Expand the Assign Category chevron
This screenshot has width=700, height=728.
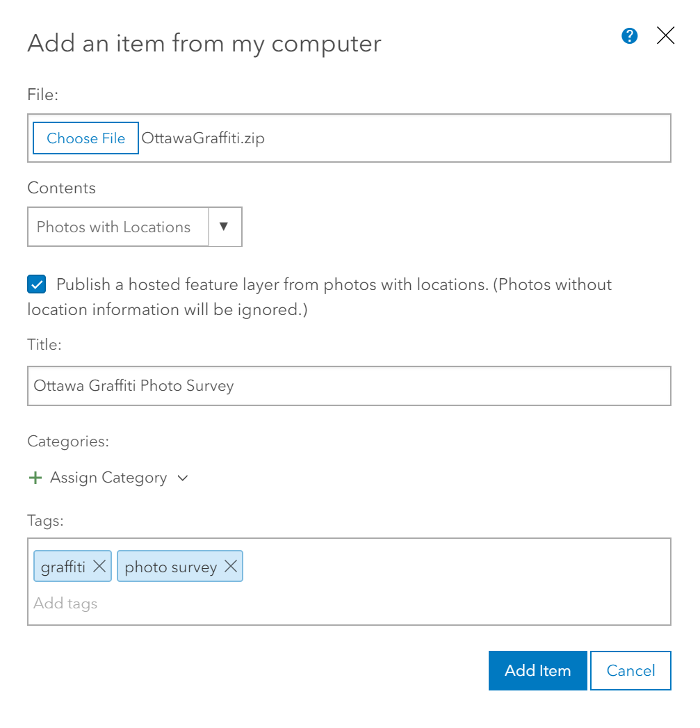[x=182, y=478]
